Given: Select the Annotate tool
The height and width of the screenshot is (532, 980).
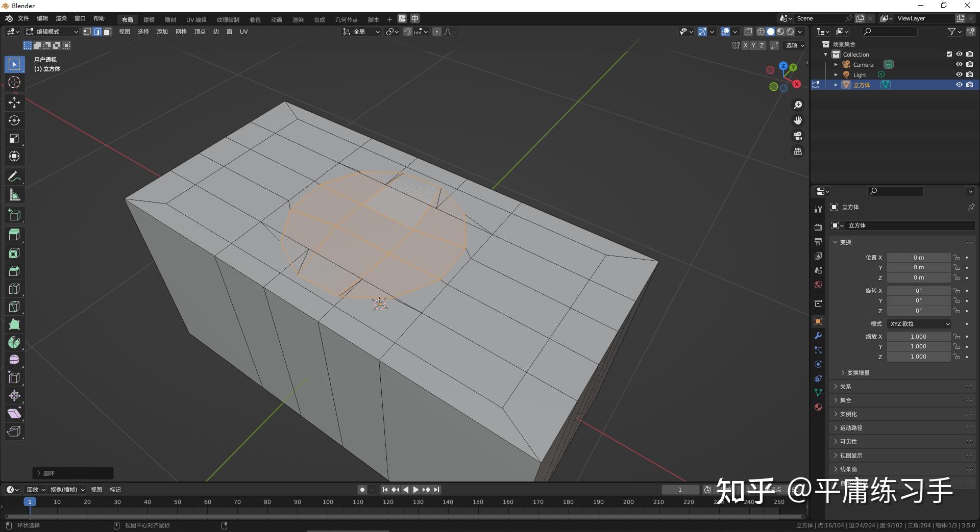Looking at the screenshot, I should coord(14,176).
